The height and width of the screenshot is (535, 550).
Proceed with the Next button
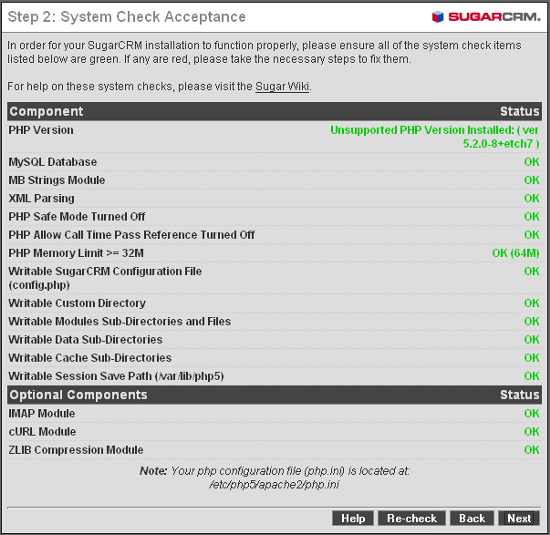(x=519, y=518)
